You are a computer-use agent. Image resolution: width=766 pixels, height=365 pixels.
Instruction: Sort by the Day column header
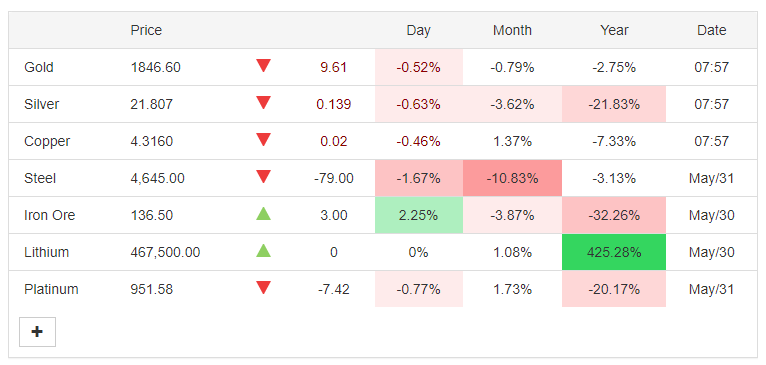tap(419, 30)
